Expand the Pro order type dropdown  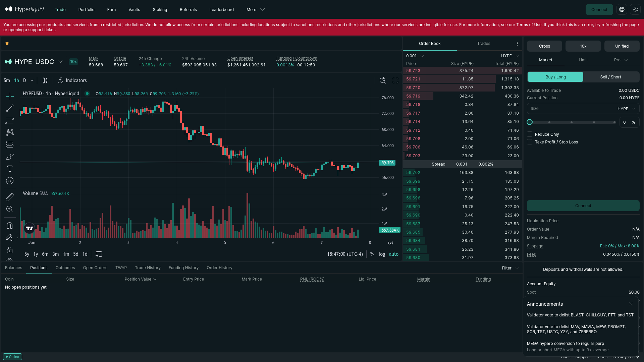click(x=621, y=60)
